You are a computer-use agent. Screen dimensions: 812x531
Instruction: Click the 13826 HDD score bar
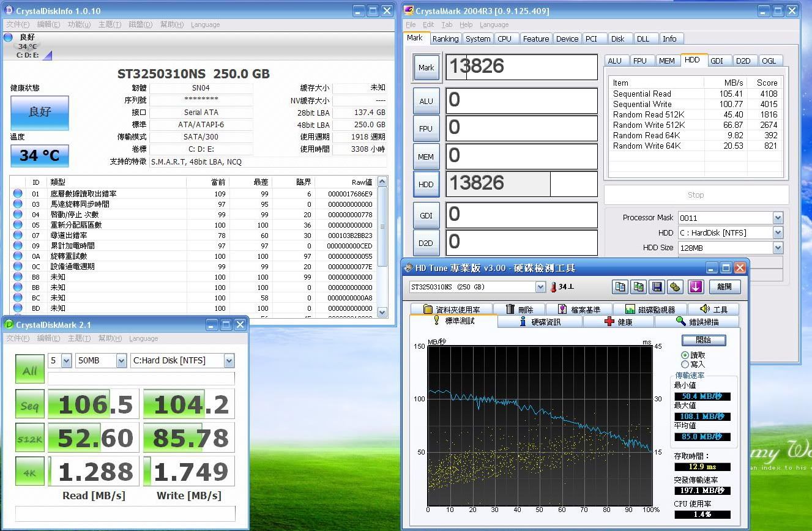(521, 184)
